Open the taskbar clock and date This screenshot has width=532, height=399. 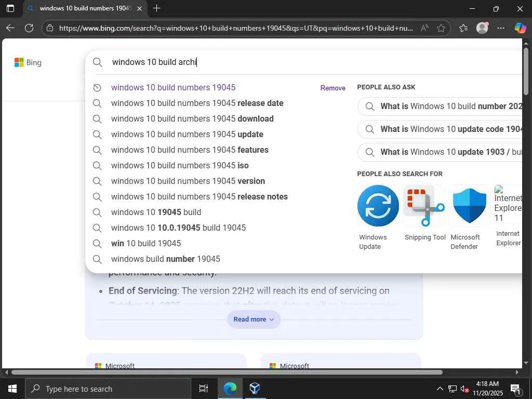pyautogui.click(x=487, y=389)
